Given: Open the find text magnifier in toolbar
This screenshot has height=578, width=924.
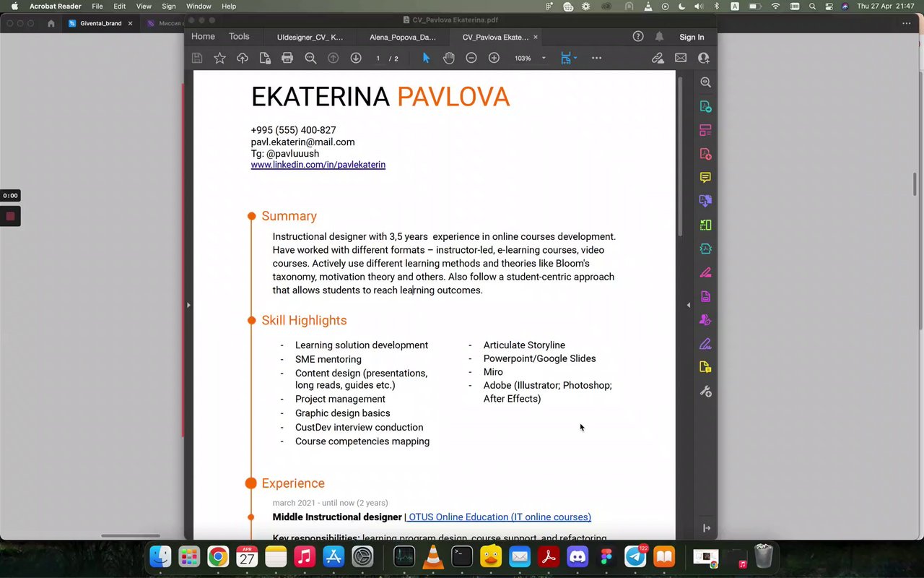Looking at the screenshot, I should point(310,58).
